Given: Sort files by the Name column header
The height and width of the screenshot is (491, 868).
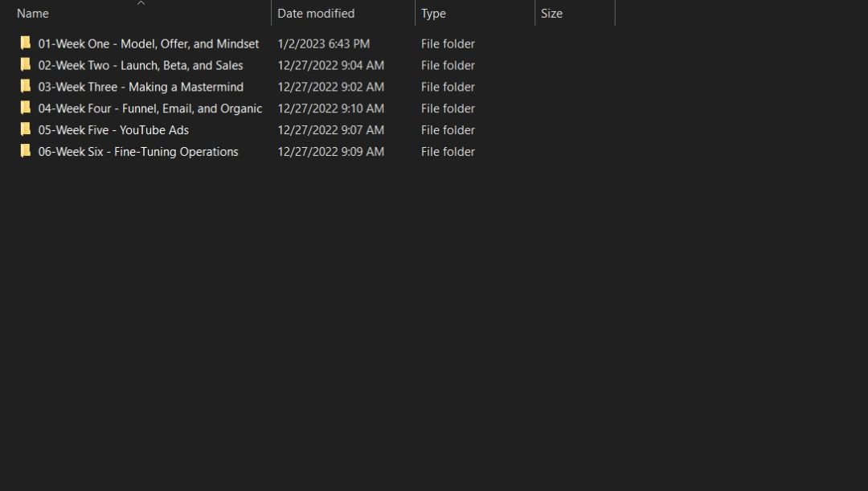Looking at the screenshot, I should pyautogui.click(x=33, y=14).
